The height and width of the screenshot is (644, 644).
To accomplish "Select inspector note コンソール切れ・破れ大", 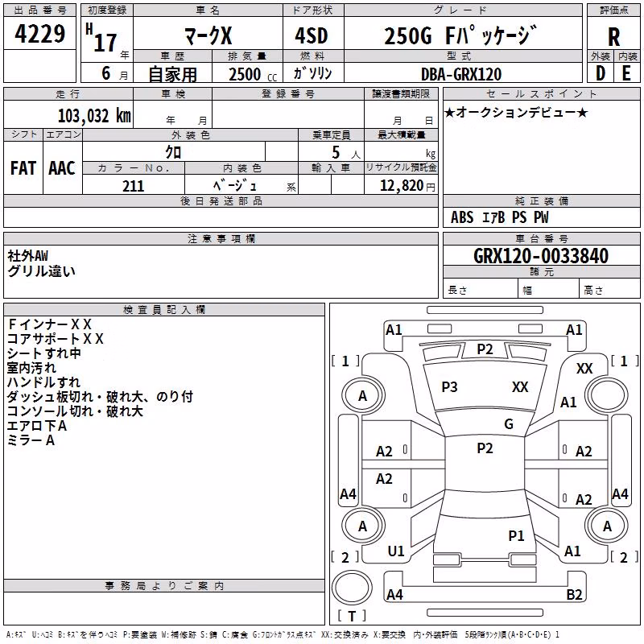I will click(75, 411).
